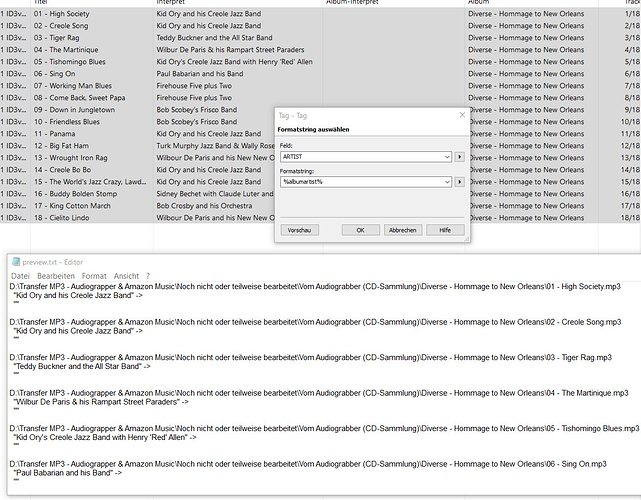Click artist 'Teddy Buckner and the All Star Band'
Viewport: 641px width, 500px height.
214,38
